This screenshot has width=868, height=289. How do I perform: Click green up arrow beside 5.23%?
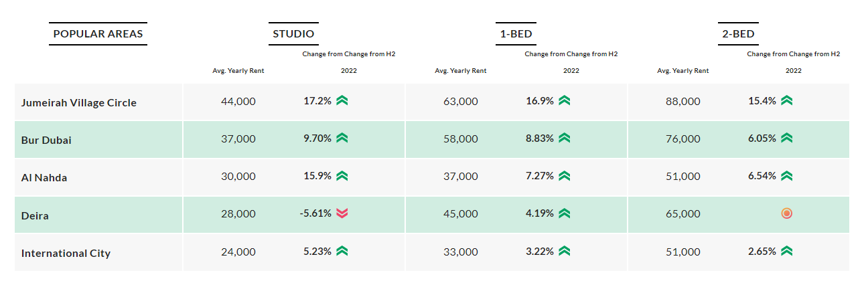coord(342,251)
